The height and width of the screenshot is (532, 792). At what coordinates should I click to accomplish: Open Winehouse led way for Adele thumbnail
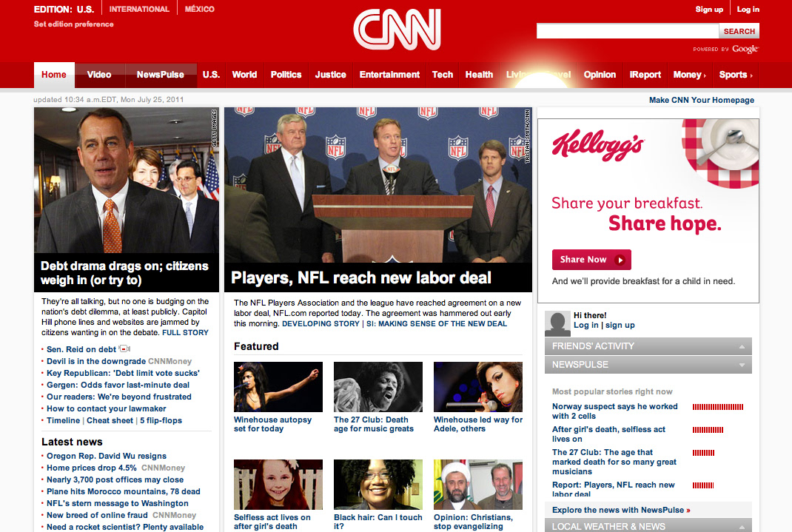tap(478, 387)
